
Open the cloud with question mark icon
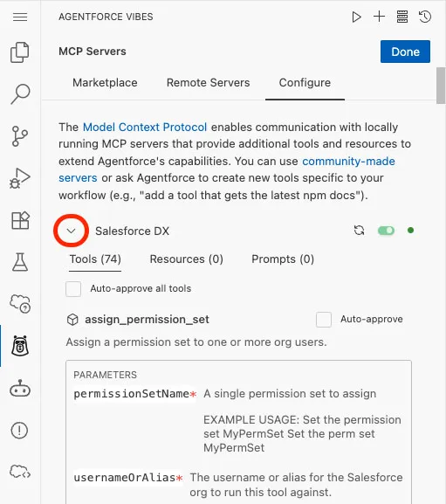pyautogui.click(x=20, y=303)
